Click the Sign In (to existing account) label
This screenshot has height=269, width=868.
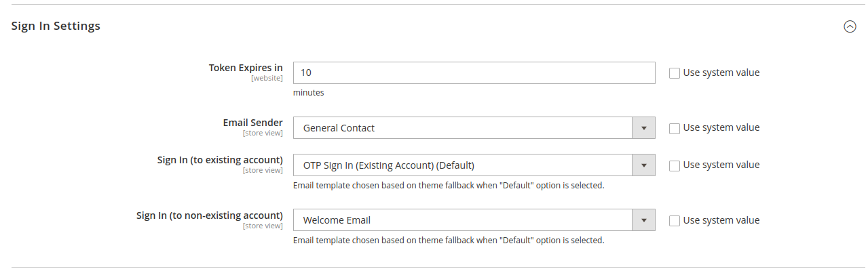coord(220,160)
